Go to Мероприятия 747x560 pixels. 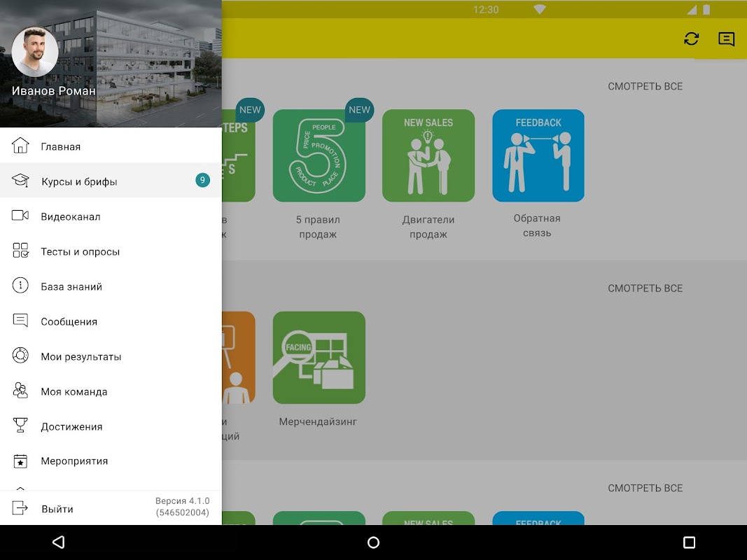(x=111, y=461)
